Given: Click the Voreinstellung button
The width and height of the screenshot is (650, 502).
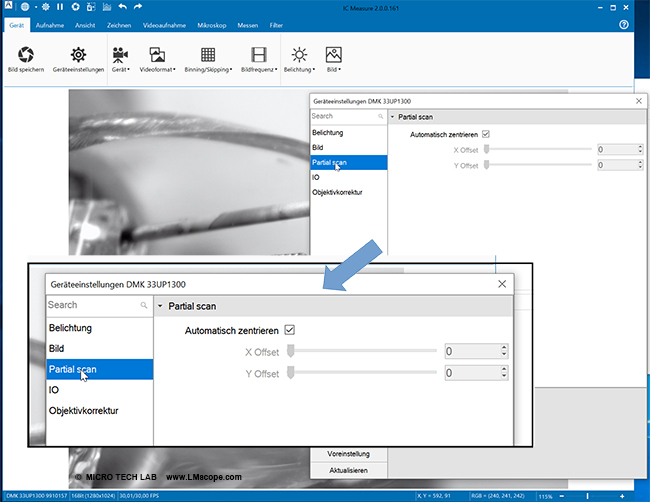Looking at the screenshot, I should tap(349, 453).
